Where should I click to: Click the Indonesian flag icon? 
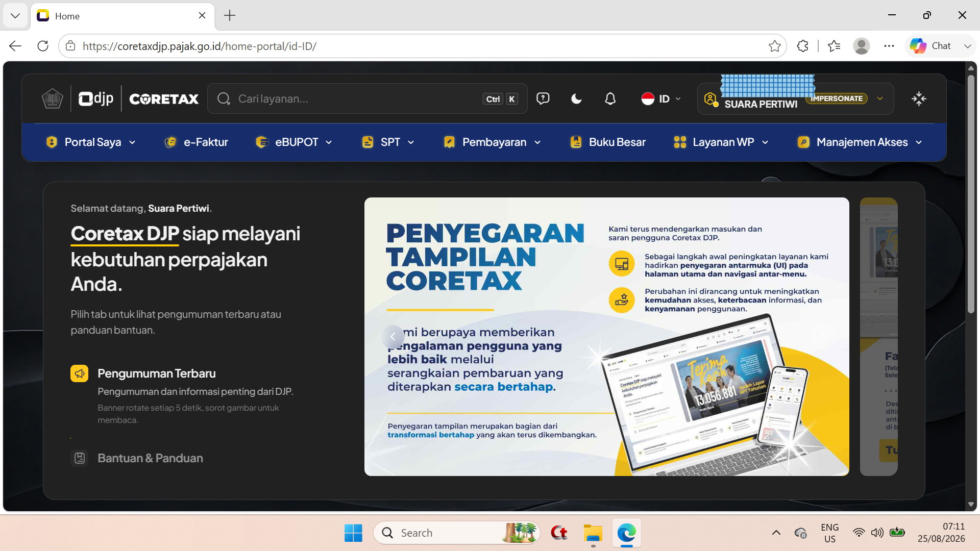pos(648,98)
